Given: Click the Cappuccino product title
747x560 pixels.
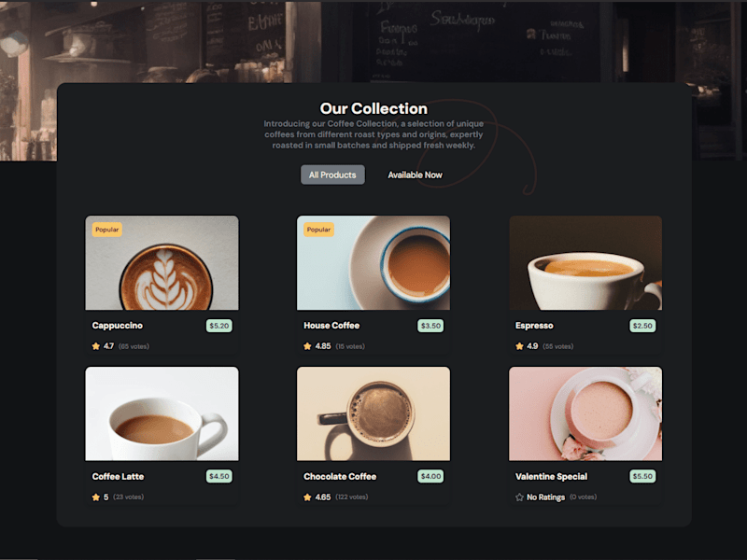Looking at the screenshot, I should (x=118, y=326).
